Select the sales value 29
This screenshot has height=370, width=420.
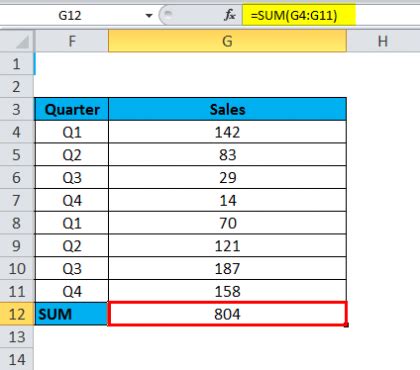click(x=228, y=178)
